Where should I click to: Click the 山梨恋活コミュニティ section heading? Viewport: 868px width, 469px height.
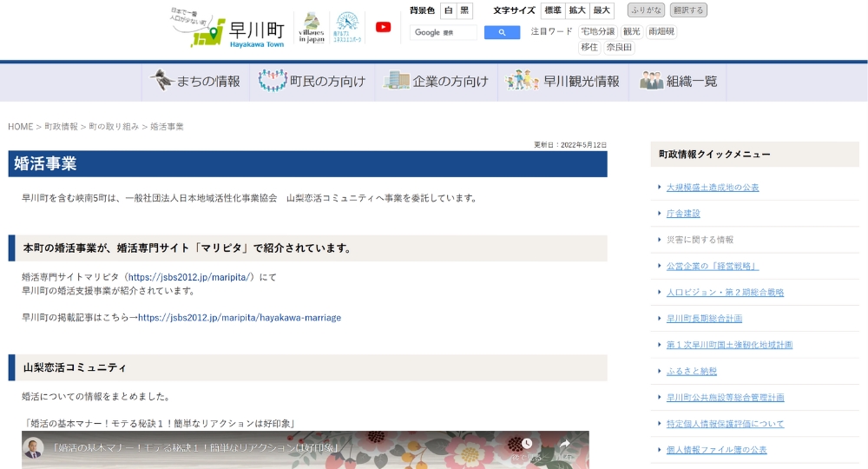click(x=74, y=367)
